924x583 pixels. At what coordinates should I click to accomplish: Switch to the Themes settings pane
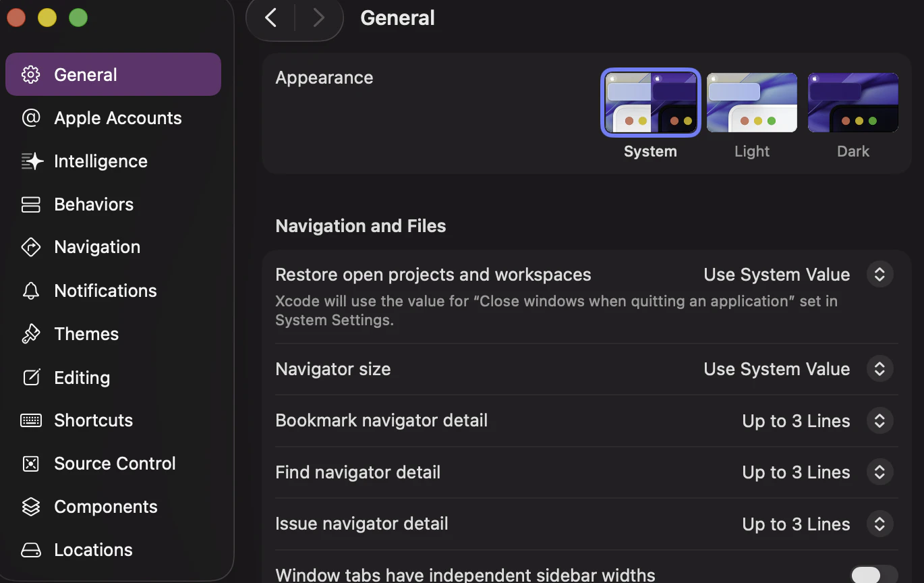[x=113, y=333]
